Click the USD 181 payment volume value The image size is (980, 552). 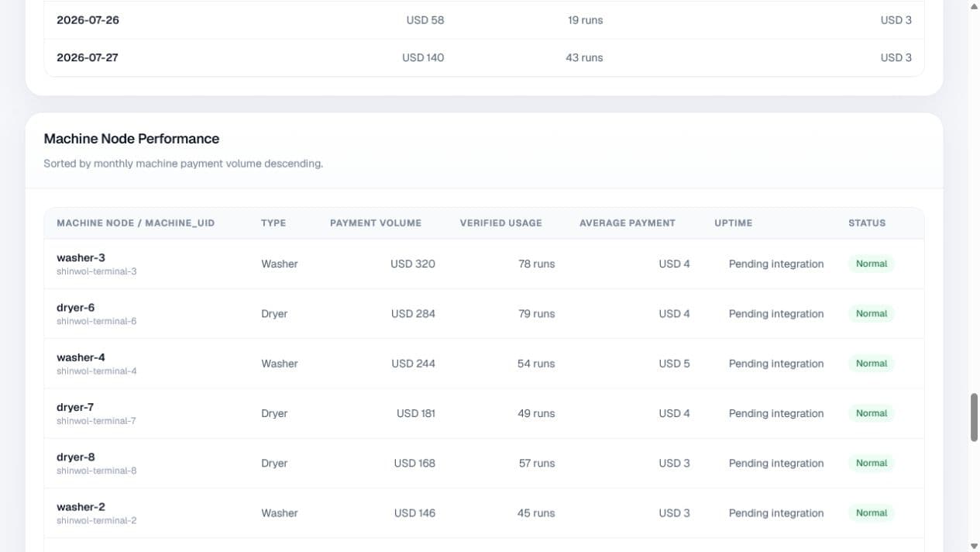pyautogui.click(x=416, y=413)
